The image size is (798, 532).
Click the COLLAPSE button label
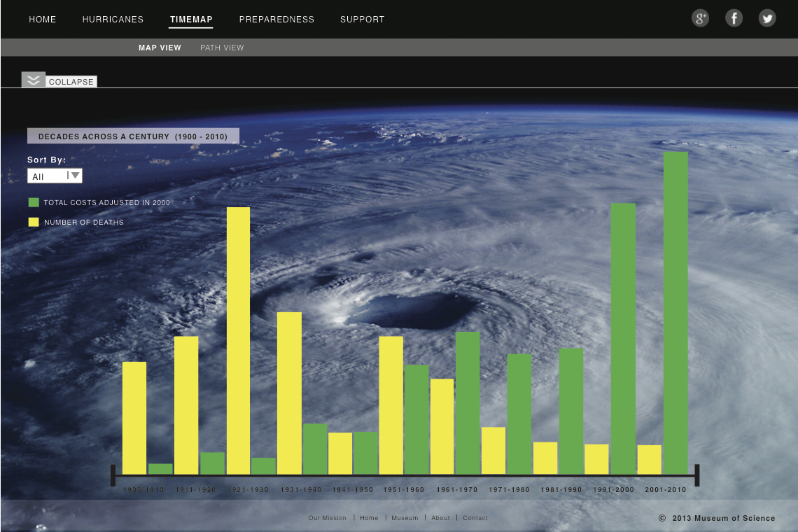pyautogui.click(x=71, y=82)
